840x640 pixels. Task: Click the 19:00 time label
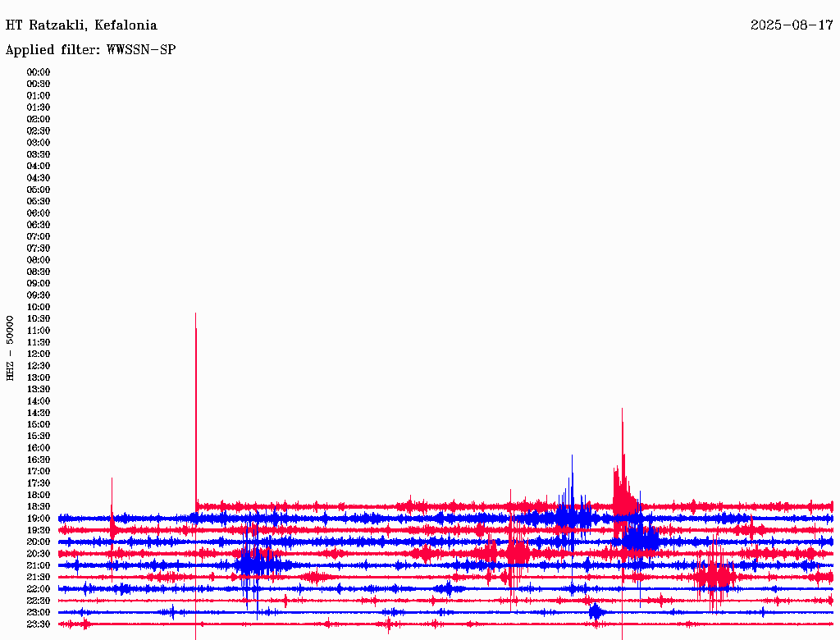[39, 519]
